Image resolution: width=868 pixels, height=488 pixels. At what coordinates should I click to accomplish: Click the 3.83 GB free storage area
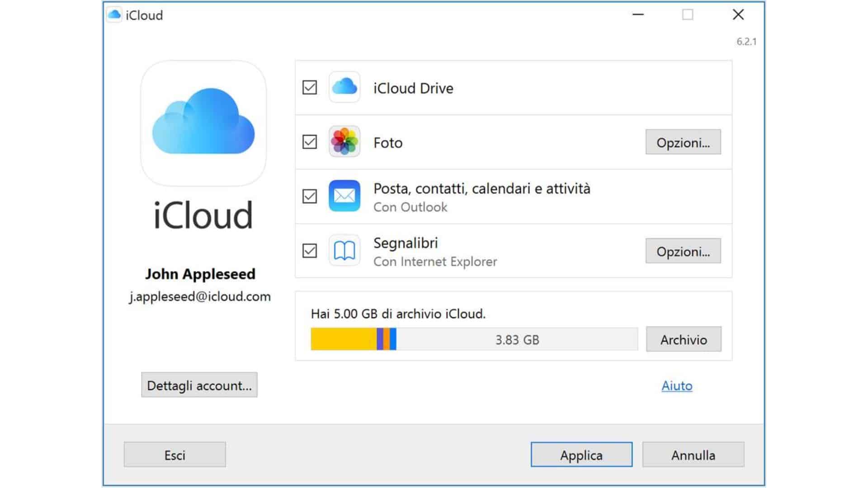[x=517, y=339]
